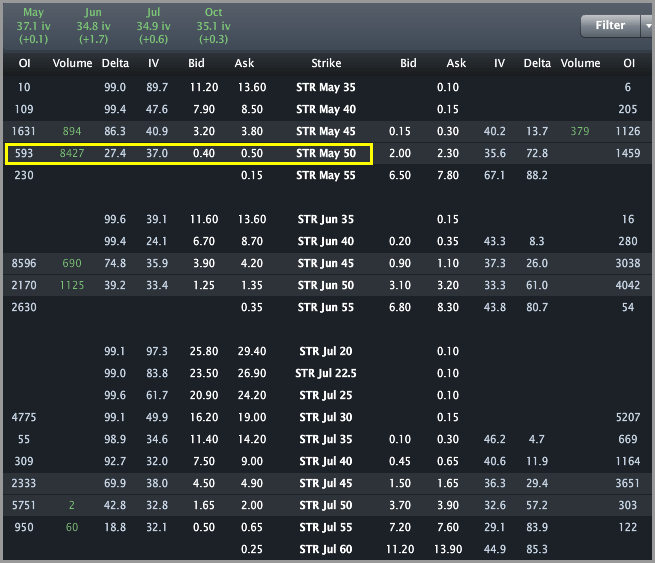
Task: Click put bid 2.00 for May 50
Action: tap(400, 153)
